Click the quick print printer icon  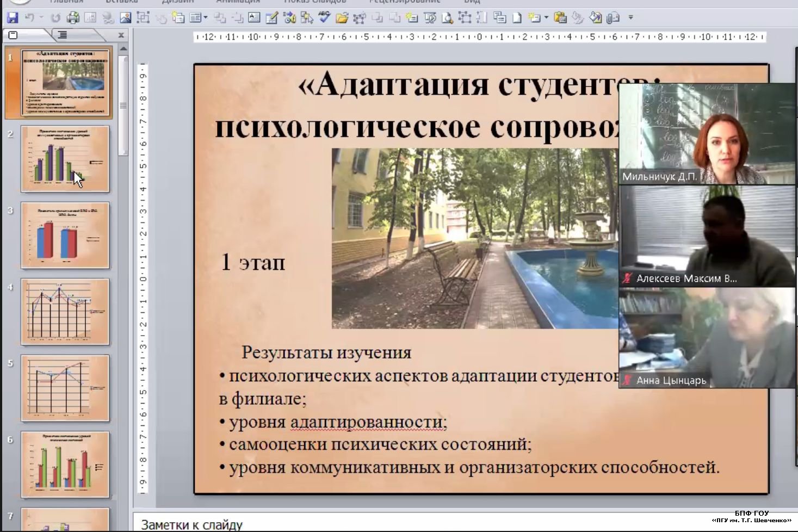click(73, 18)
